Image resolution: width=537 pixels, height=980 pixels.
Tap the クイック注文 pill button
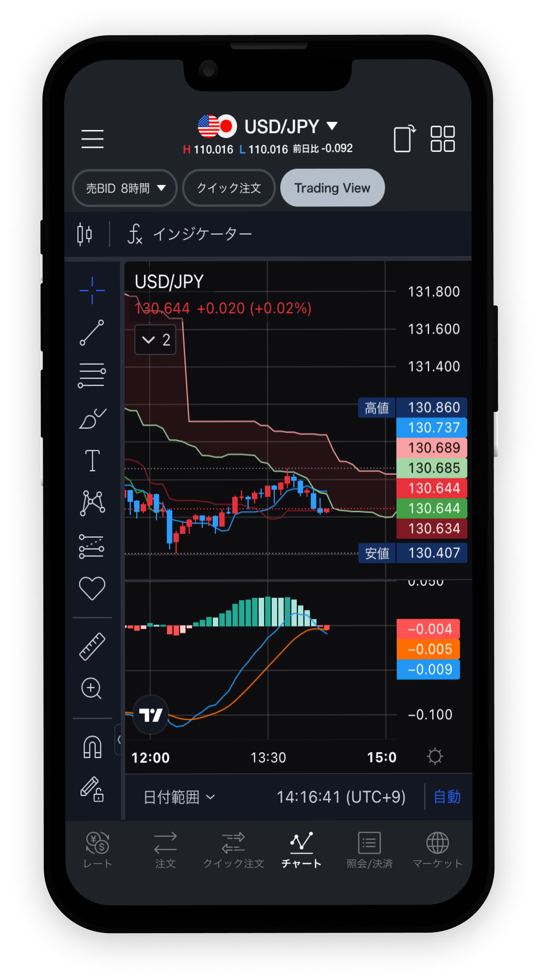[x=229, y=188]
